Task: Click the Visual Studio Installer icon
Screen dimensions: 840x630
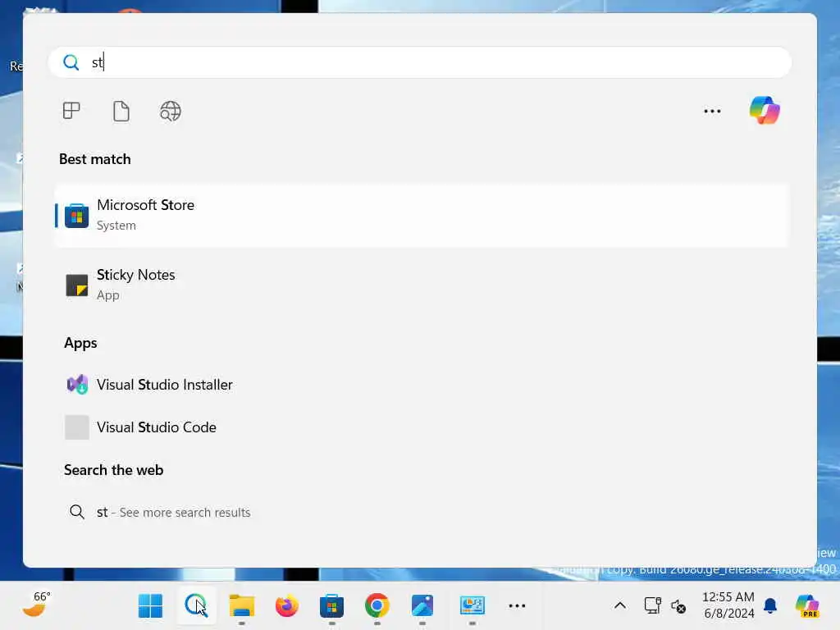Action: pos(77,385)
